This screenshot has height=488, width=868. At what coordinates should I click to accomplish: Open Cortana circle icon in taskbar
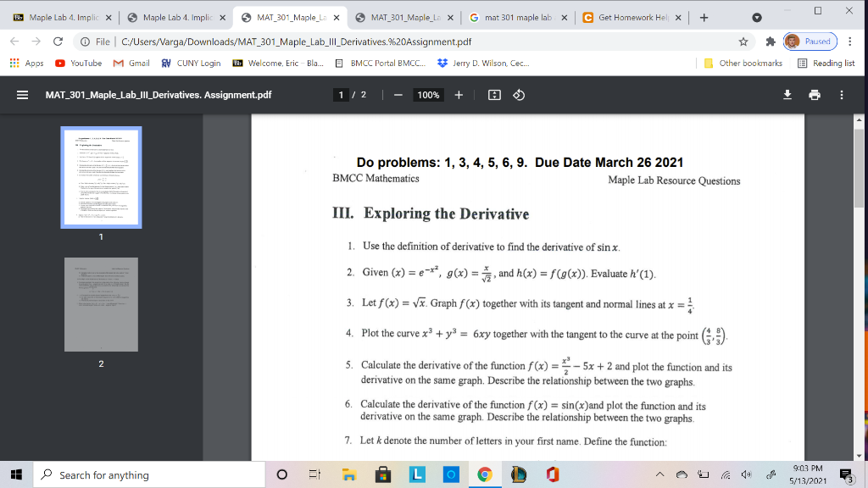(281, 474)
